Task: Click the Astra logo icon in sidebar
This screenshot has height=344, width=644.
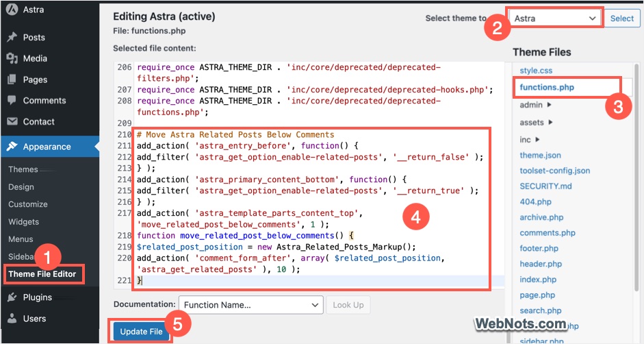Action: [12, 9]
